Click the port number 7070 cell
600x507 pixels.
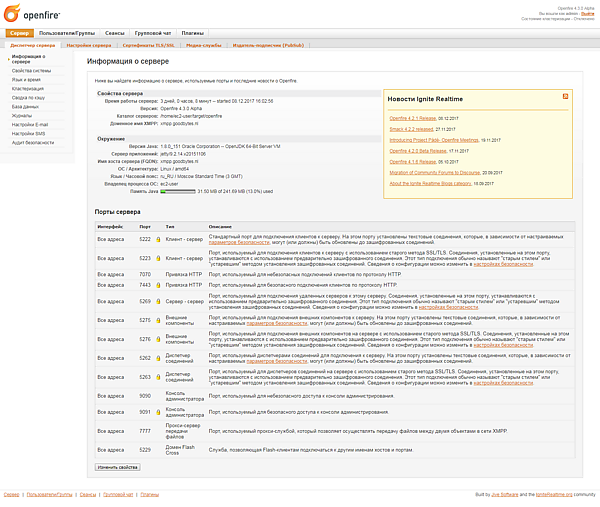pyautogui.click(x=145, y=274)
